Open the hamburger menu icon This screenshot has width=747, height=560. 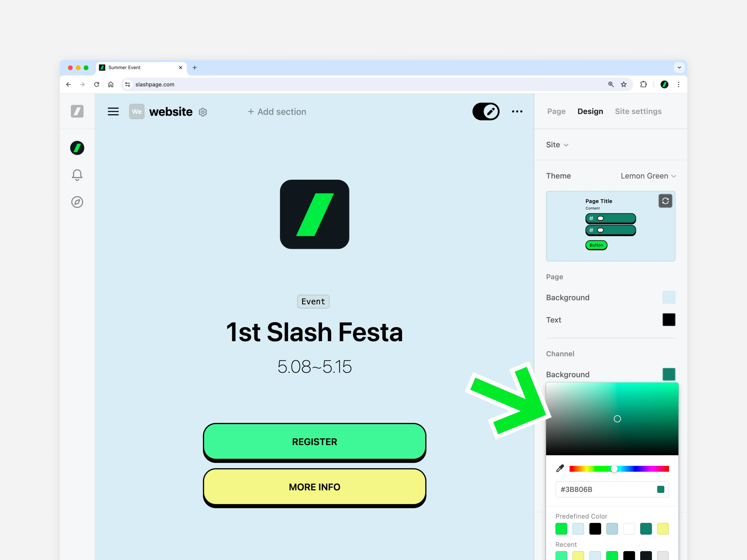(113, 112)
